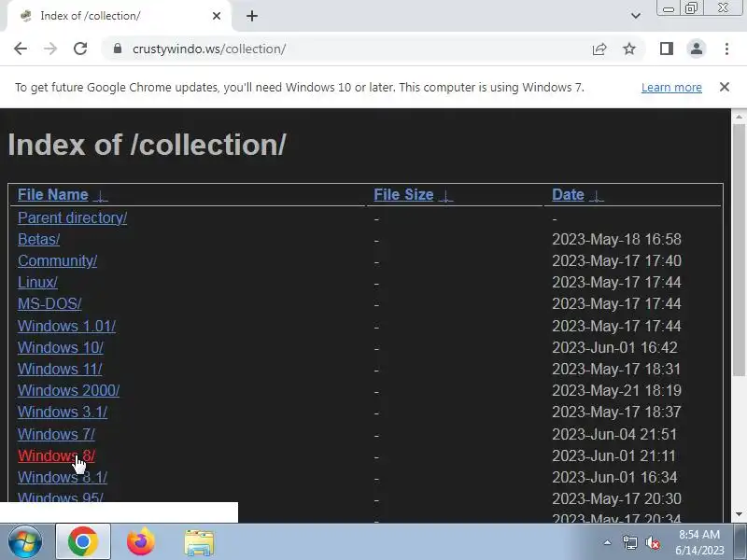Open the Windows 8/ folder

[56, 455]
